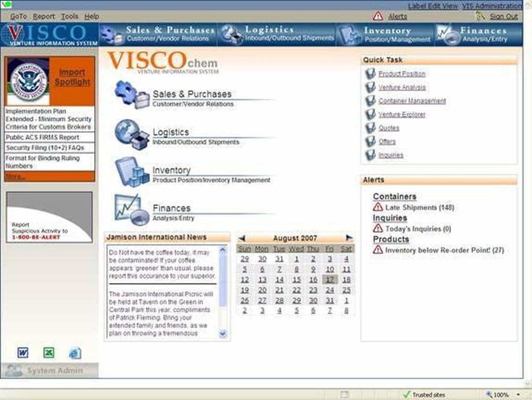The image size is (532, 400).
Task: Click the System Admin users icon
Action: [x=14, y=371]
